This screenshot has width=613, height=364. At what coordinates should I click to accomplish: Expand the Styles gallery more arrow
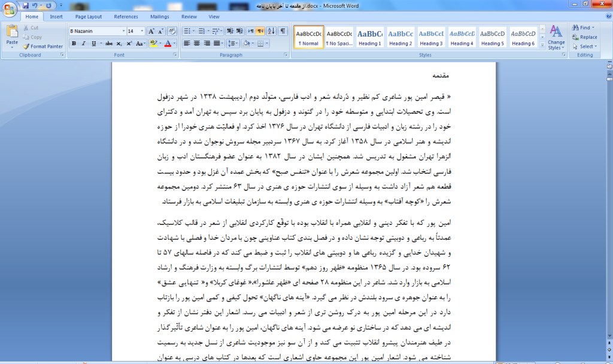pyautogui.click(x=542, y=45)
